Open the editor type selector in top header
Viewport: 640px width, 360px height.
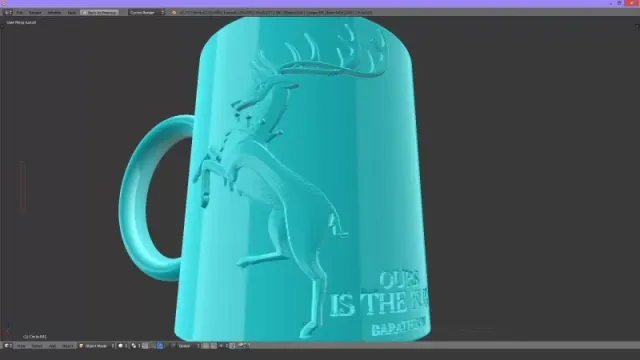click(8, 13)
